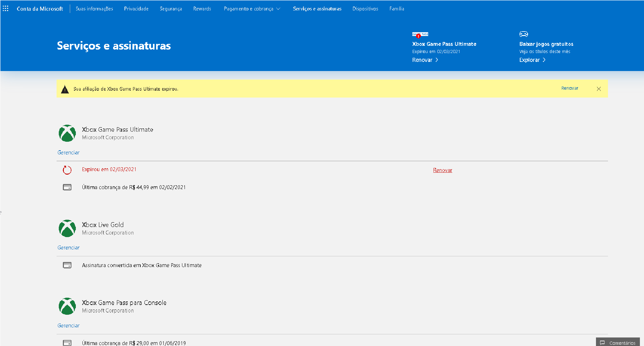Dismiss the expired membership banner
644x346 pixels.
point(599,89)
